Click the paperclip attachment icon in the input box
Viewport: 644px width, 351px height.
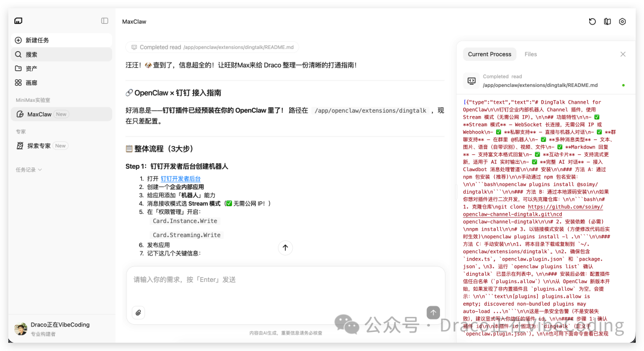[x=138, y=312]
